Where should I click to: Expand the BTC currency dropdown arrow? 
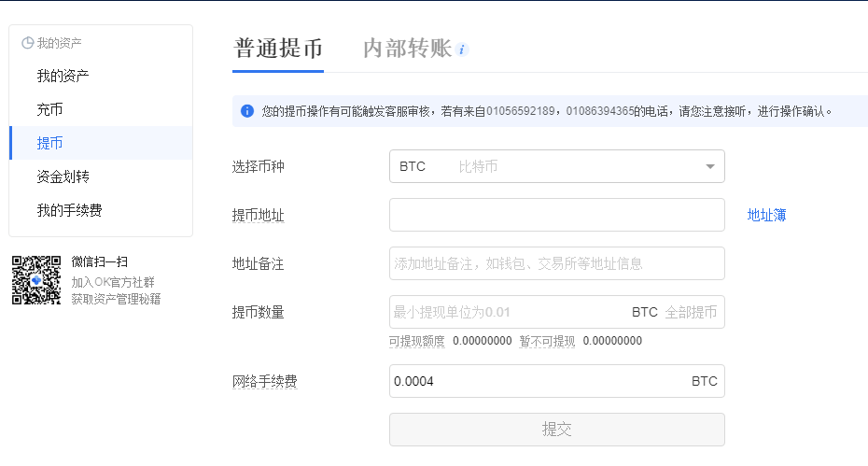(710, 166)
